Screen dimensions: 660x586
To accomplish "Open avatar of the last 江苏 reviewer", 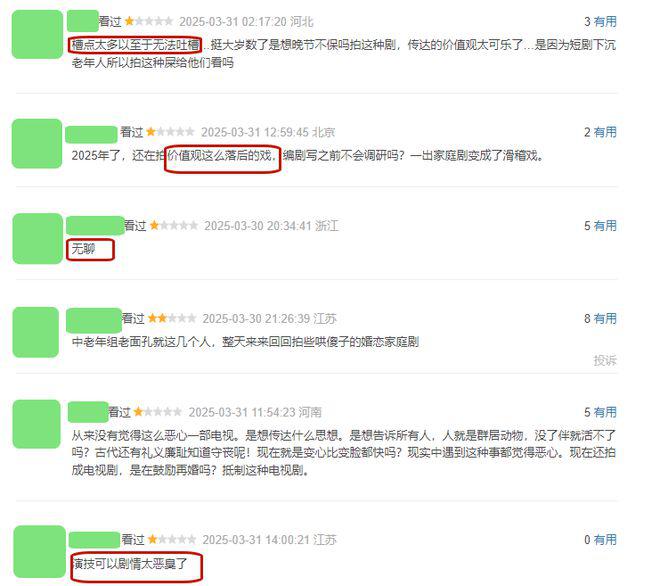I will pyautogui.click(x=40, y=551).
